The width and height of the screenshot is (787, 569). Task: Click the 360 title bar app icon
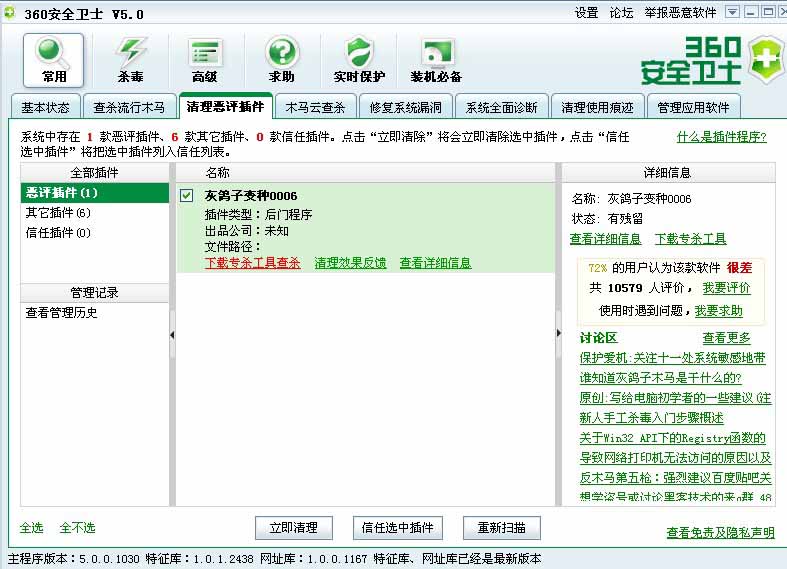pos(9,13)
